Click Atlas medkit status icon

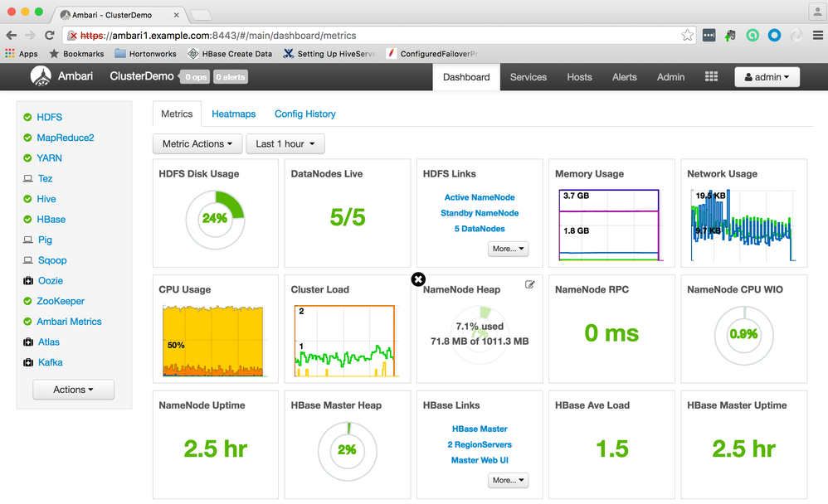pyautogui.click(x=28, y=342)
